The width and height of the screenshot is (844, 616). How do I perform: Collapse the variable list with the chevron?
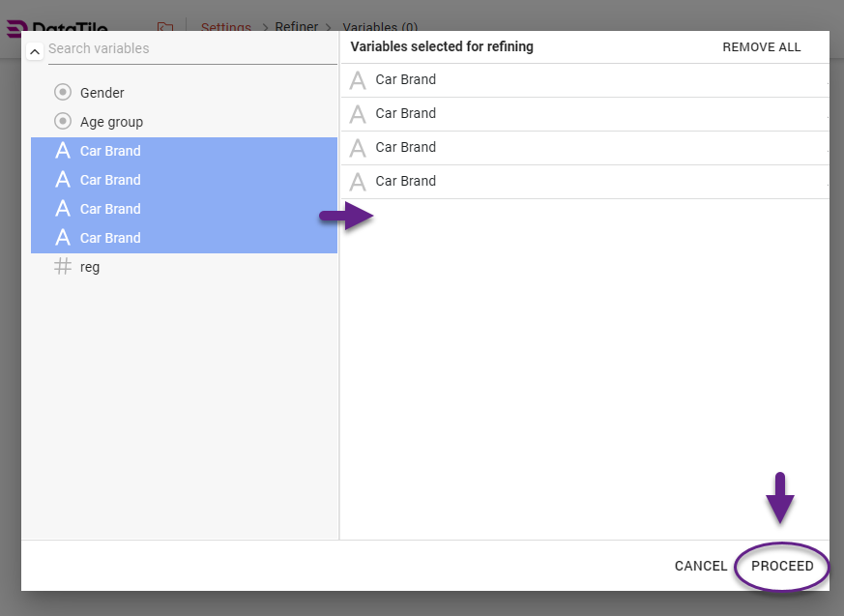(x=34, y=51)
